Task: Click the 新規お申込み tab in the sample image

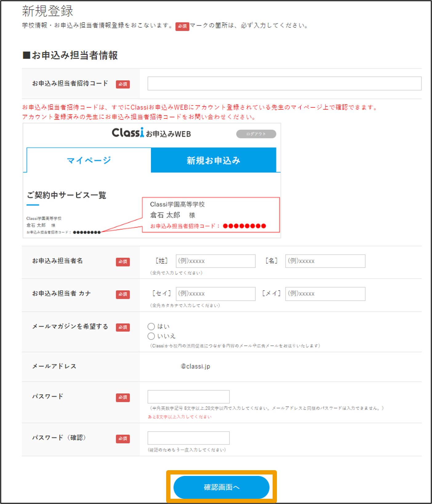Action: (214, 160)
